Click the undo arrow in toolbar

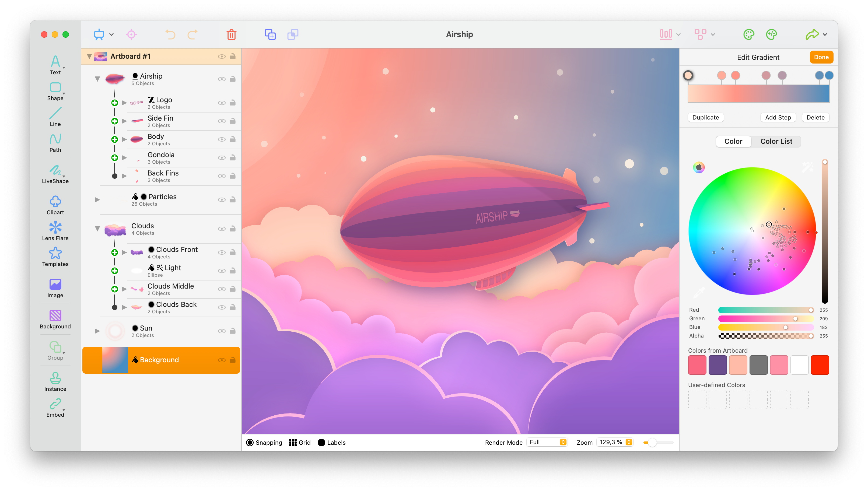(170, 34)
